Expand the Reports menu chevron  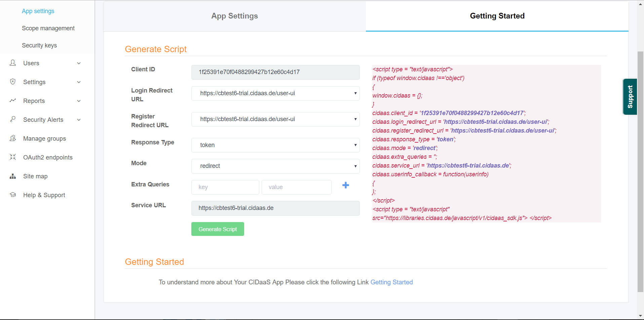79,101
